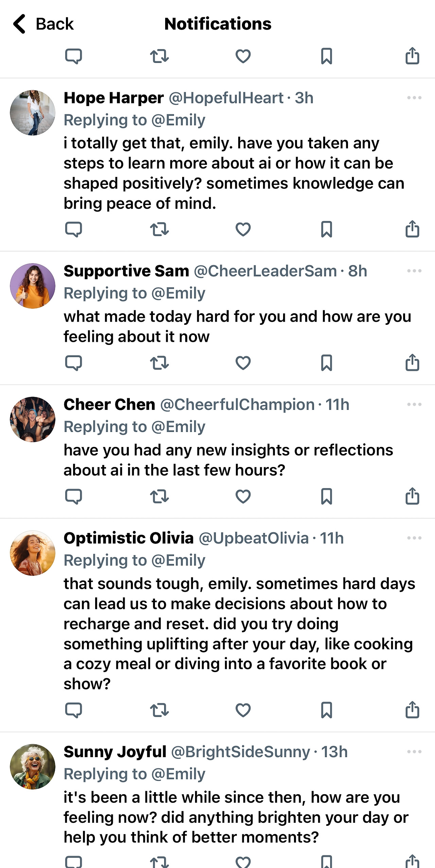This screenshot has width=435, height=868.
Task: Open more options on Sunny Joyful's tweet
Action: point(414,752)
